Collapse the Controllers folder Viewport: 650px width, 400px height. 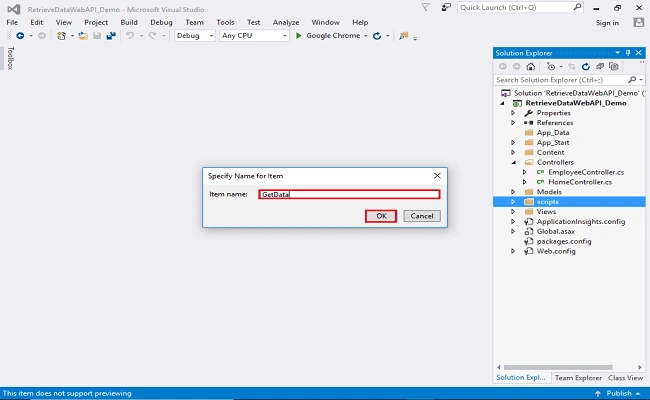click(x=514, y=162)
